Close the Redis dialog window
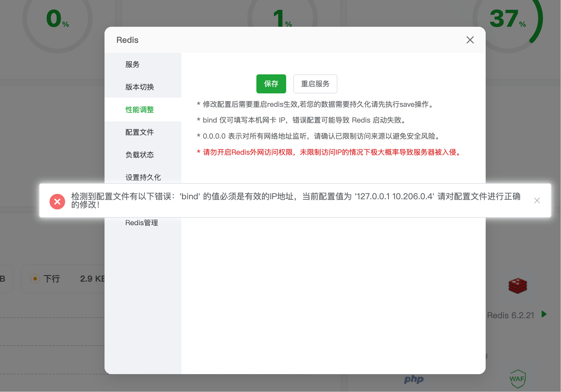 coord(470,40)
